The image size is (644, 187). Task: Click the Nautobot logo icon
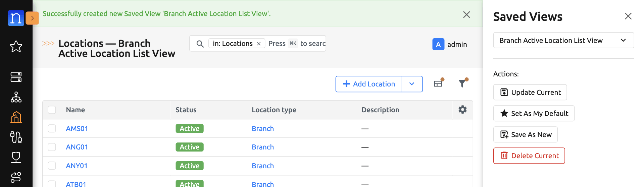click(16, 18)
